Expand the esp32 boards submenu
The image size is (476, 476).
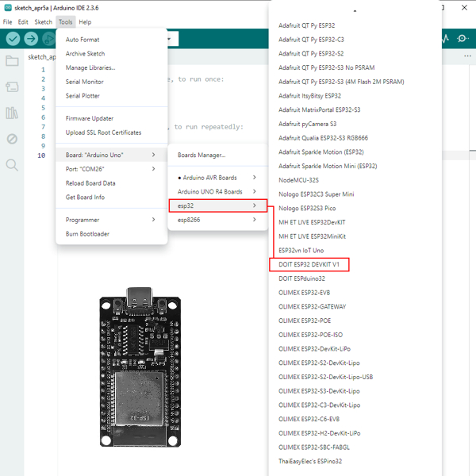pos(217,205)
